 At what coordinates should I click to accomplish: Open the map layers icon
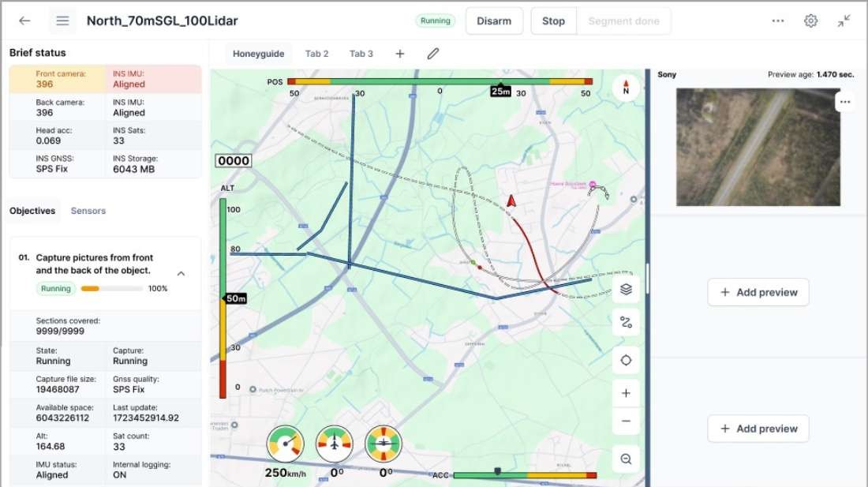[626, 290]
